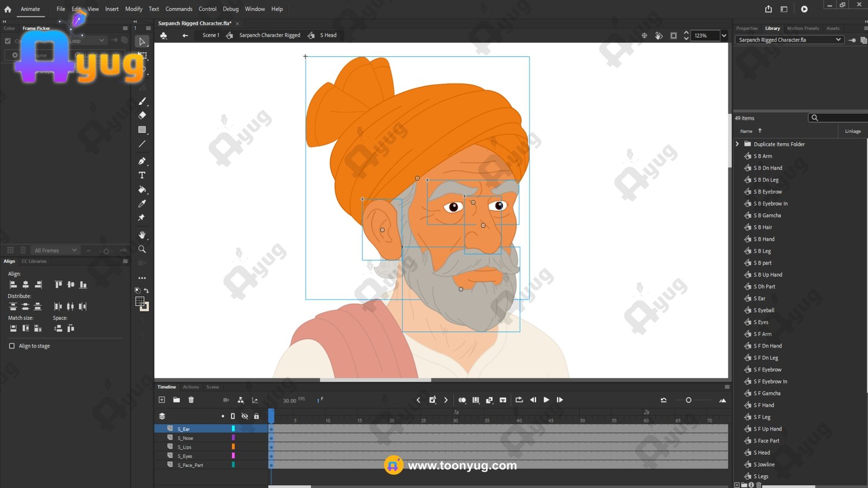This screenshot has height=488, width=868.
Task: Align objects to top edge
Action: click(x=58, y=285)
